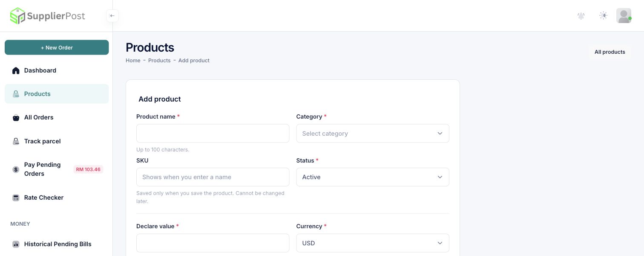Open the Select category dropdown
Image resolution: width=644 pixels, height=256 pixels.
click(373, 134)
